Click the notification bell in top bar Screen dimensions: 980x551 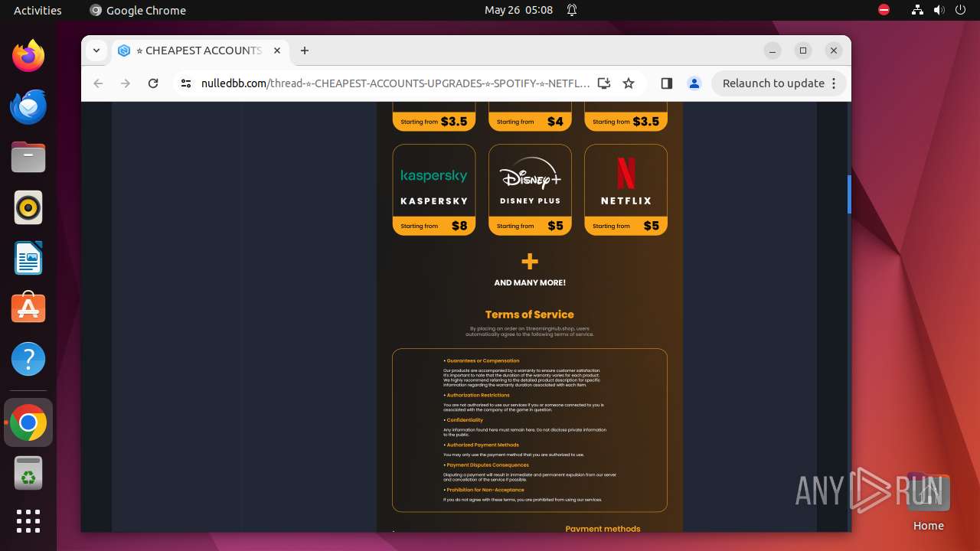(572, 10)
